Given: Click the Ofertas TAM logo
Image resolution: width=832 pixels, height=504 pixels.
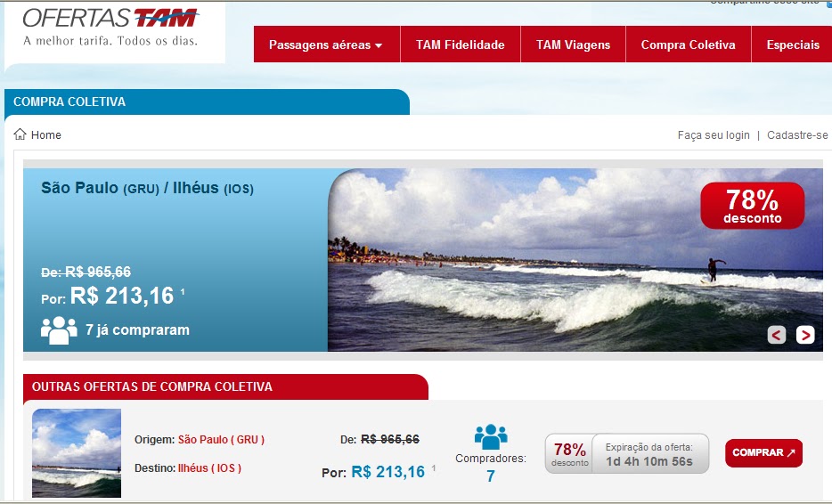Looking at the screenshot, I should [110, 28].
